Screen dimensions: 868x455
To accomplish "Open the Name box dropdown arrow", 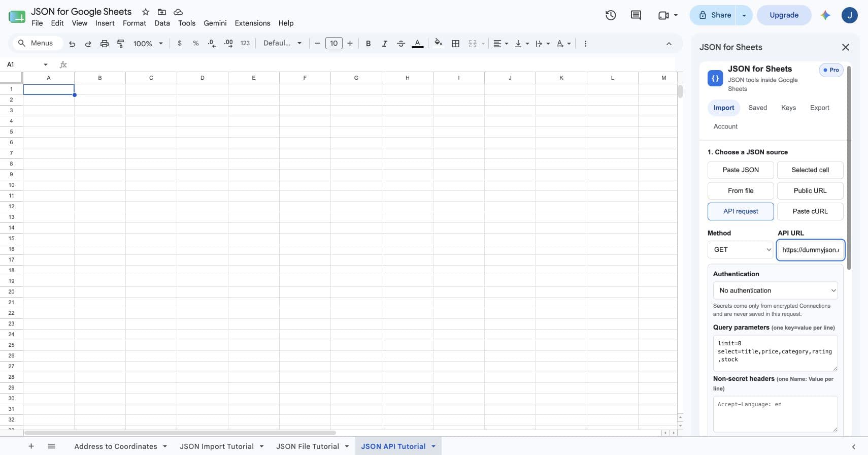I will tap(46, 64).
